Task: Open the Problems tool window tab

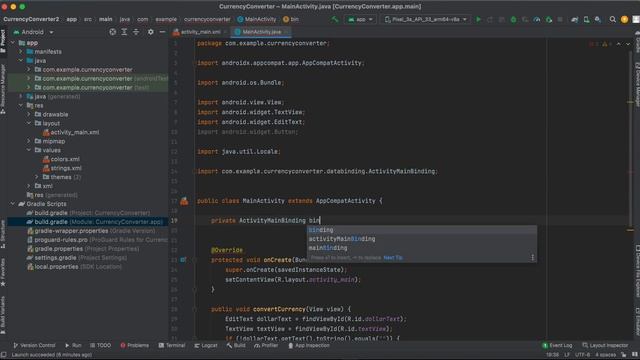Action: pyautogui.click(x=135, y=345)
